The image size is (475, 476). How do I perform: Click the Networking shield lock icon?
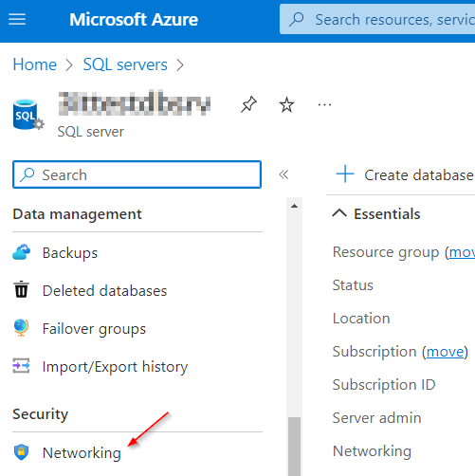[21, 452]
